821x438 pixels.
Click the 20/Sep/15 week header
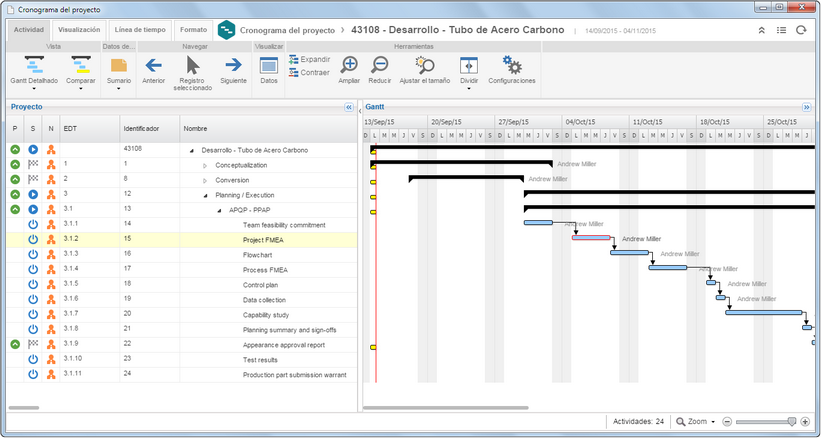pyautogui.click(x=461, y=122)
